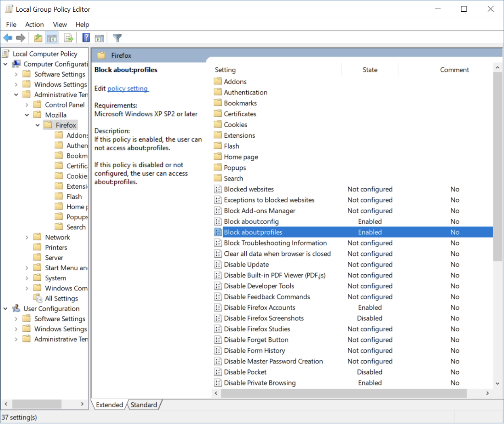Expand the Network tree node

tap(27, 237)
